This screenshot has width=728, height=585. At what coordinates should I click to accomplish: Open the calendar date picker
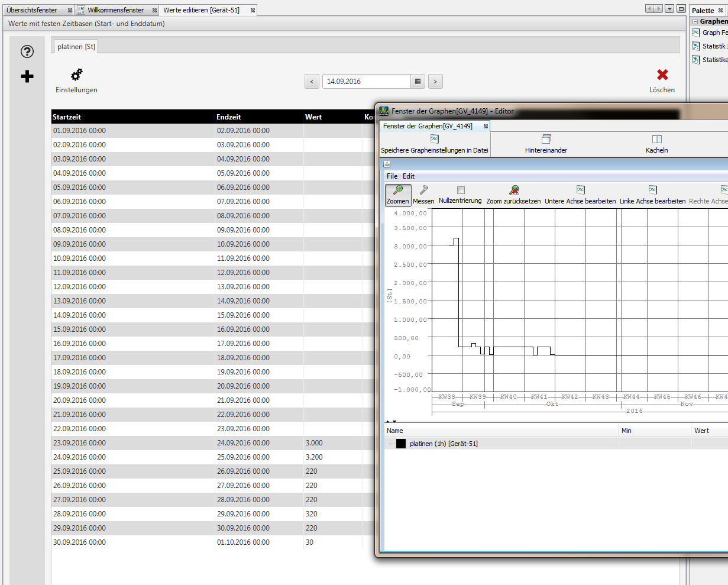click(418, 82)
